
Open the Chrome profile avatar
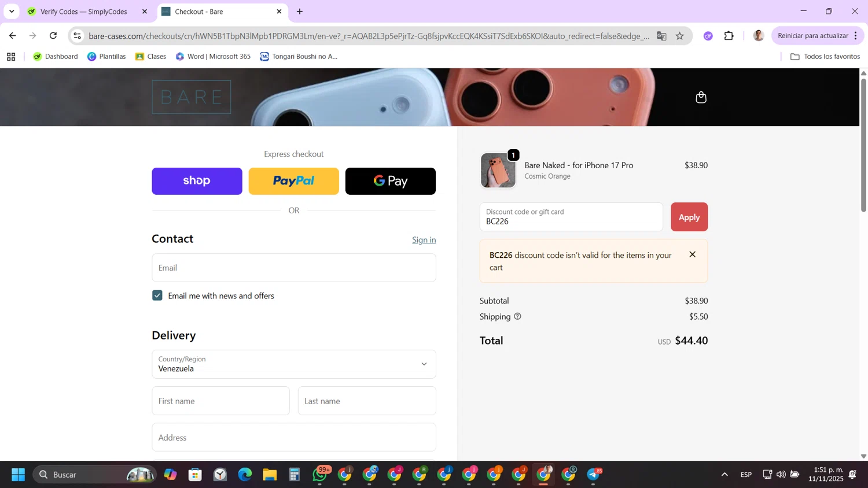pyautogui.click(x=759, y=36)
